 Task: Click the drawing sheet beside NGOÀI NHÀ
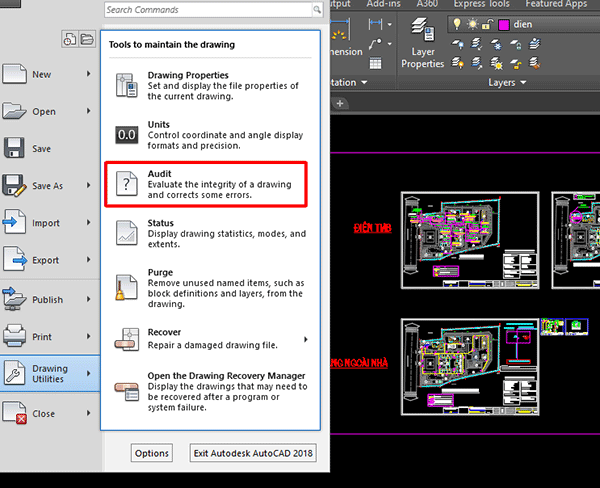(x=470, y=367)
